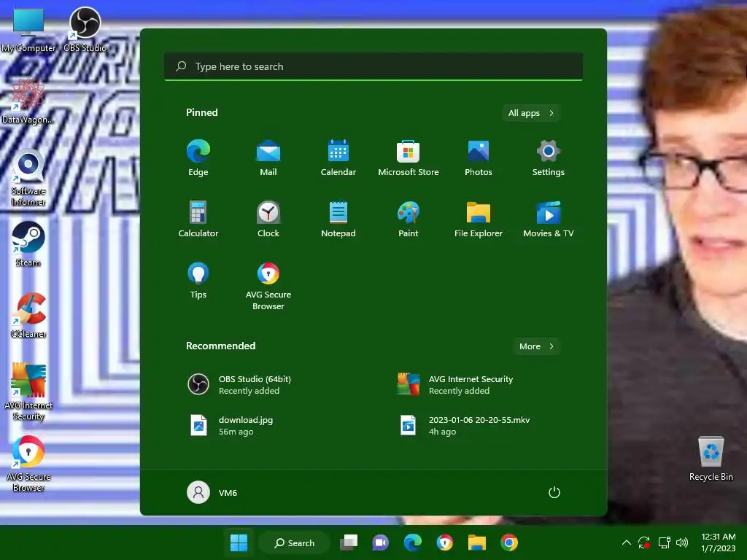Viewport: 747px width, 560px height.
Task: Open the Chat app in the taskbar
Action: (380, 542)
